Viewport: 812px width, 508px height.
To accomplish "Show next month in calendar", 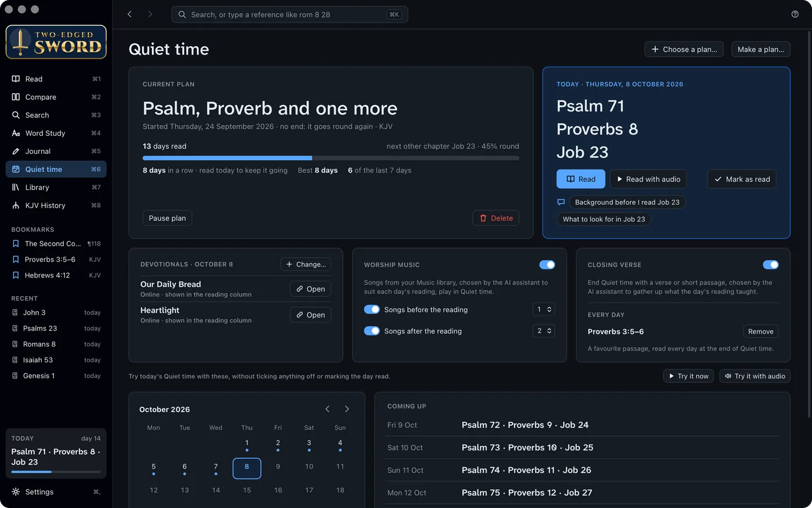I will pyautogui.click(x=347, y=409).
